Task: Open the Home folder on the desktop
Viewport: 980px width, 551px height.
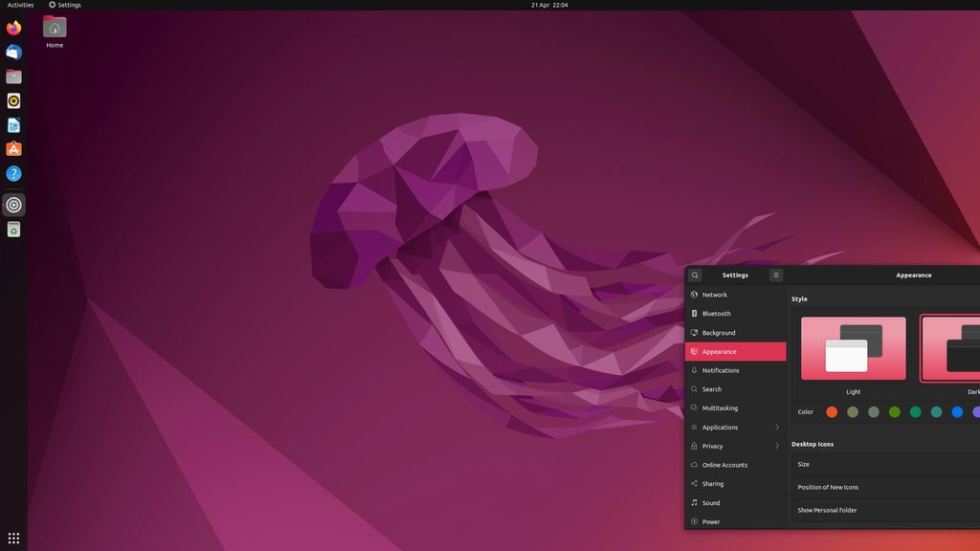Action: click(x=54, y=32)
